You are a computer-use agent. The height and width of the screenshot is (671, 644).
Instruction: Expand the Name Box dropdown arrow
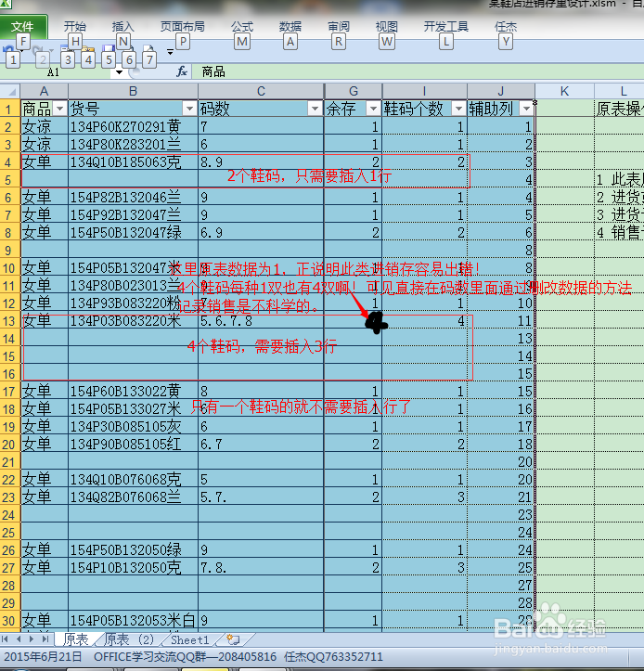(119, 72)
